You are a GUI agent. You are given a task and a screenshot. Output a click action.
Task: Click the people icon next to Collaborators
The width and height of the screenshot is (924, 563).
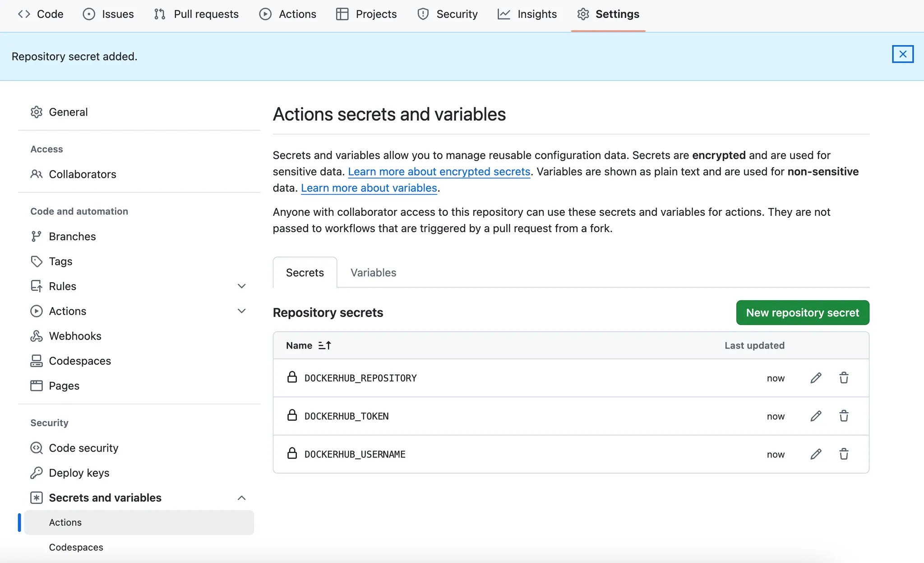click(37, 174)
